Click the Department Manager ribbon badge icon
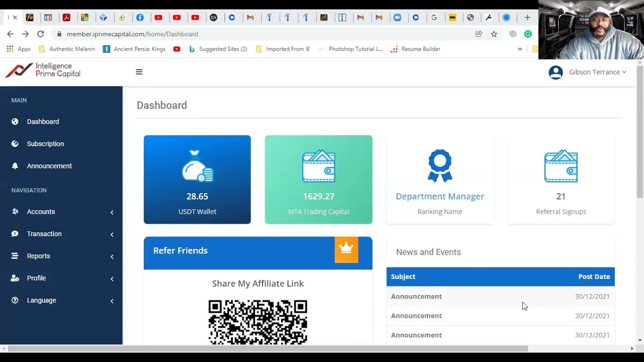 pos(440,166)
